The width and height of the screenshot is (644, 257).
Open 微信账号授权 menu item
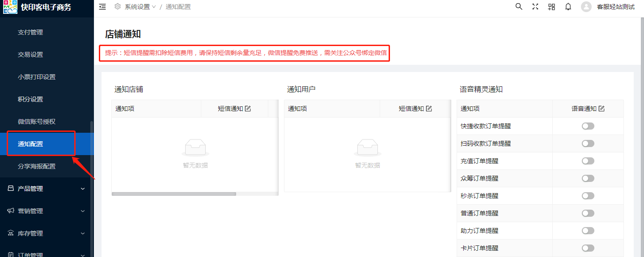[x=37, y=122]
